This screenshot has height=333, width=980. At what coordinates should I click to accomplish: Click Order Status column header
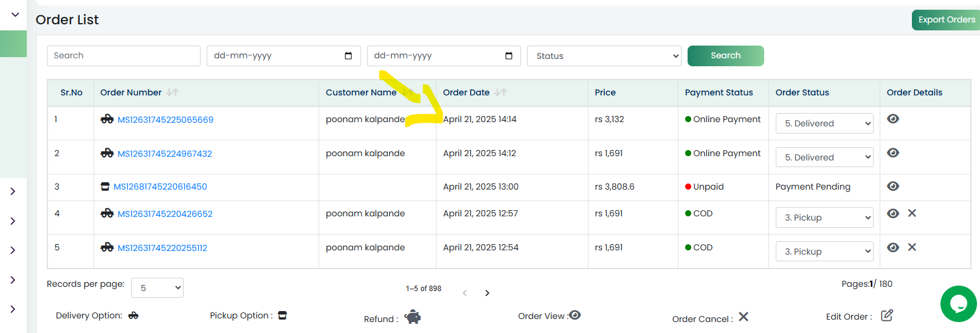tap(802, 92)
